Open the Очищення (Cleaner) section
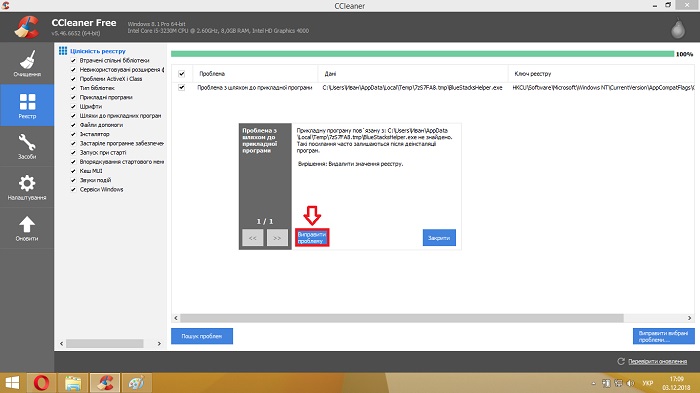 tap(27, 63)
